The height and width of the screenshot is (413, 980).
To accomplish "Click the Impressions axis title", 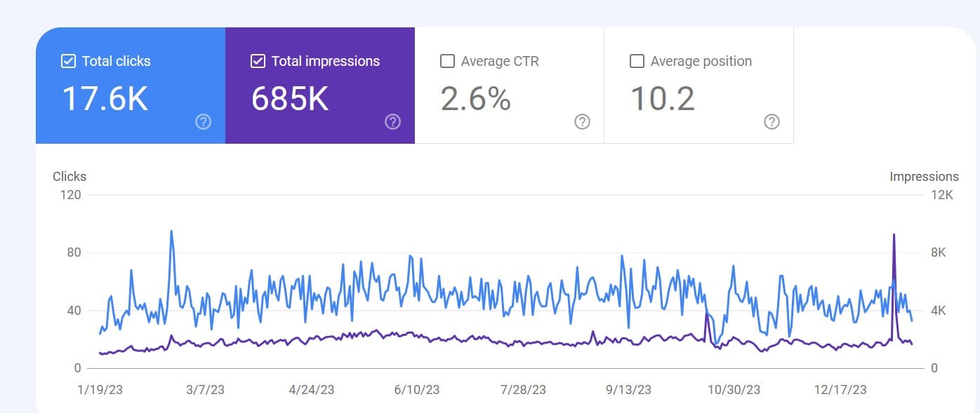I will 924,177.
